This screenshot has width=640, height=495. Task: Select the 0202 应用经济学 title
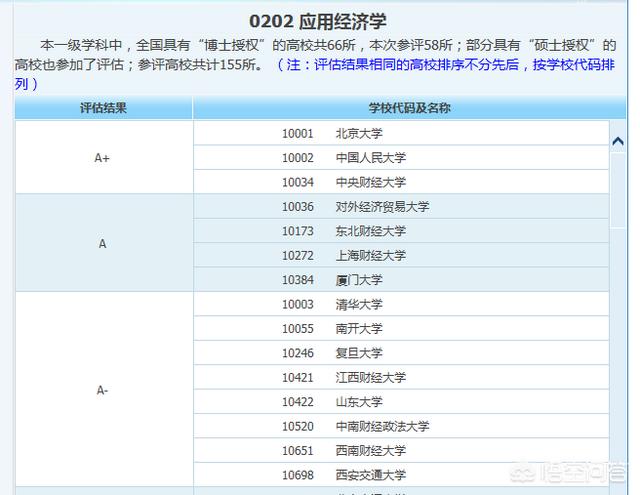(x=318, y=21)
